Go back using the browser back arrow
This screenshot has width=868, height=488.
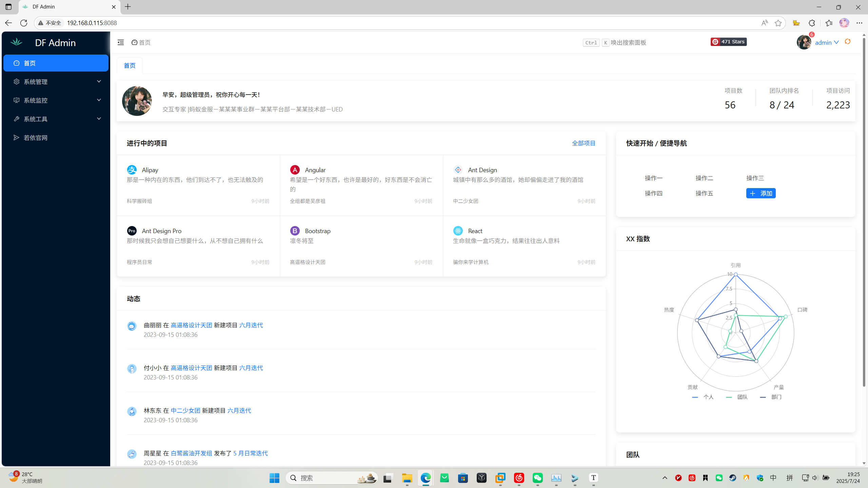tap(8, 23)
